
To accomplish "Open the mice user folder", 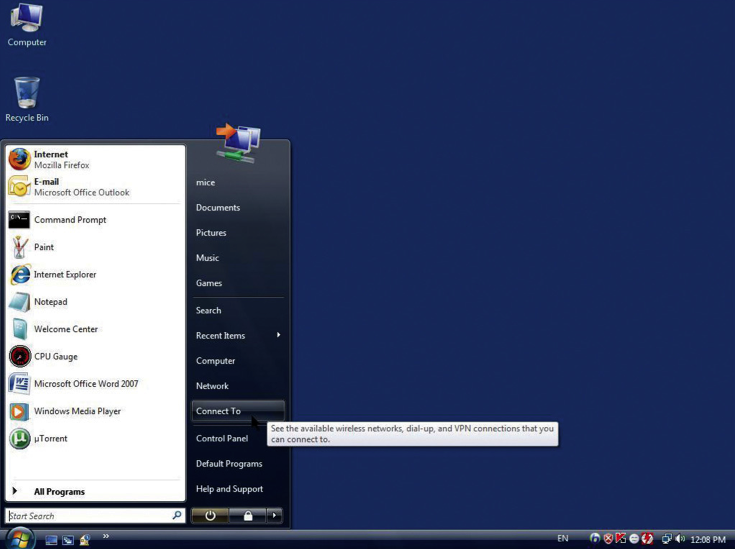I will click(x=238, y=182).
